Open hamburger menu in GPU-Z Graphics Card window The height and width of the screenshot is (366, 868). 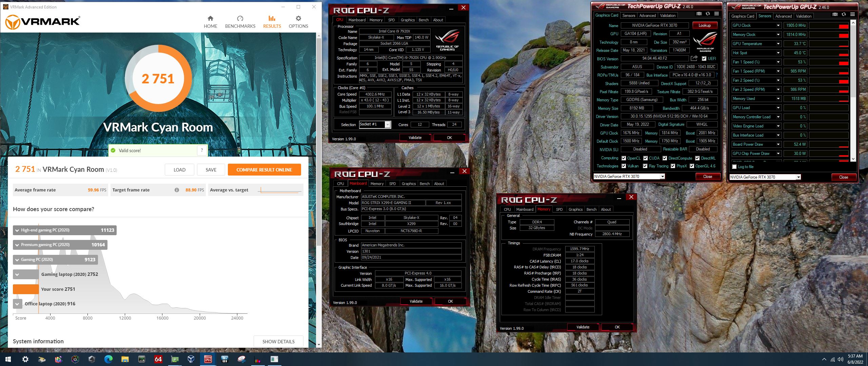716,14
